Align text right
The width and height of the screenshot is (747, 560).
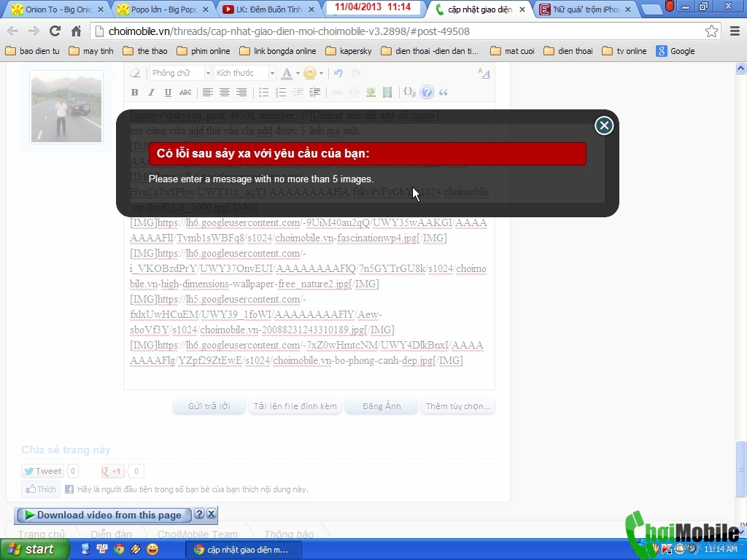click(241, 93)
